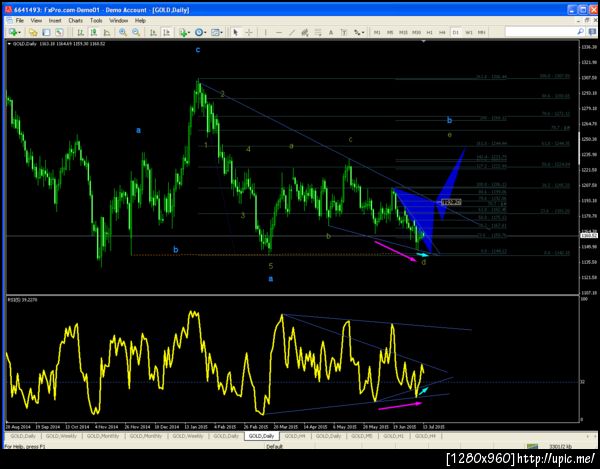
Task: Switch to the GOLD,H1 chart tab
Action: point(393,436)
